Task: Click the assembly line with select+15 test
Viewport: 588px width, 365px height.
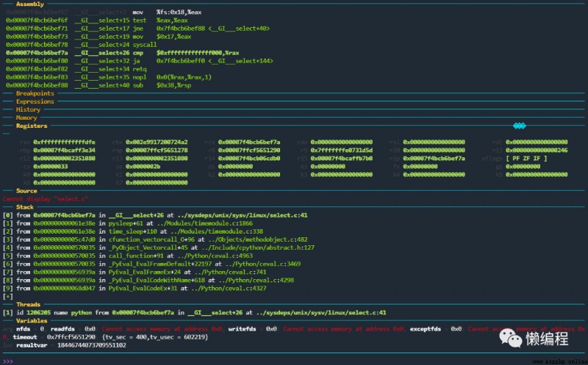Action: (x=97, y=21)
